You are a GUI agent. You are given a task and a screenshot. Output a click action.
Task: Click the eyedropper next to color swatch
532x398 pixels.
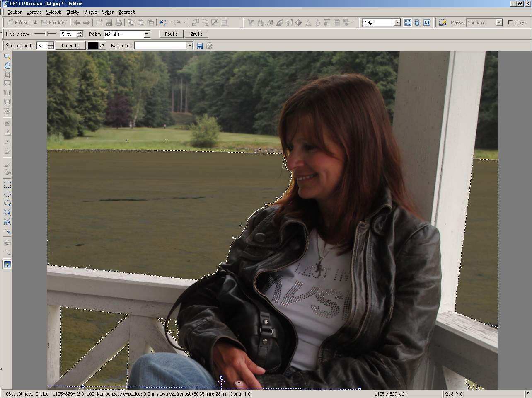tap(102, 46)
